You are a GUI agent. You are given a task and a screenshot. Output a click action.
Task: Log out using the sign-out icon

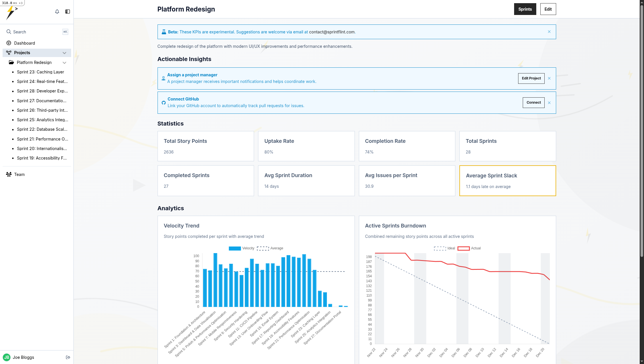click(68, 357)
